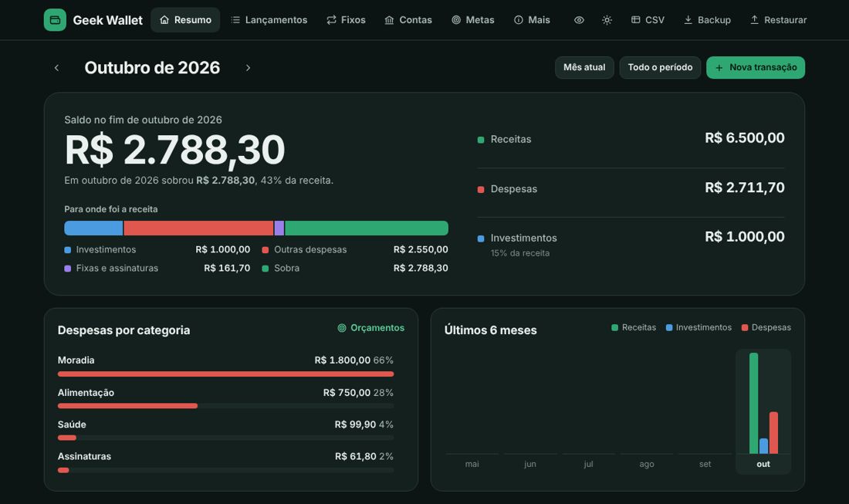Open the Orçamentos link

(x=371, y=328)
